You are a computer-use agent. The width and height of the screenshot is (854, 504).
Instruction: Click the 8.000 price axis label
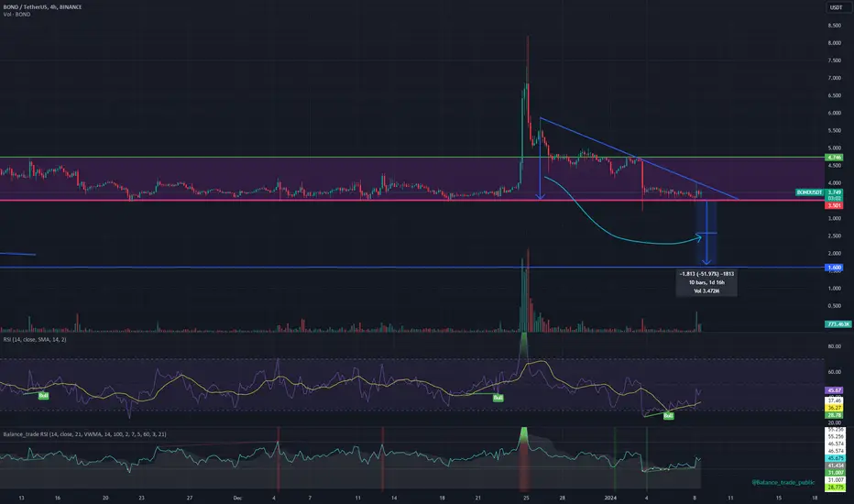[x=834, y=43]
